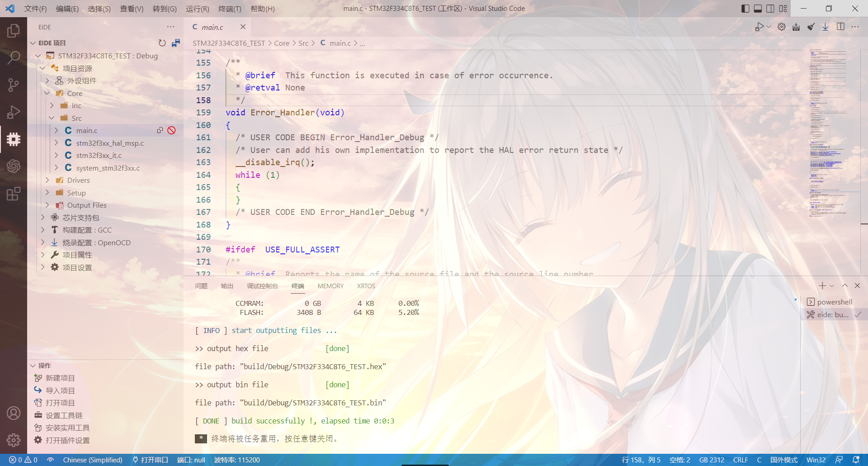Switch to the 输出 panel tab
Viewport: 868px width, 466px height.
pos(227,286)
